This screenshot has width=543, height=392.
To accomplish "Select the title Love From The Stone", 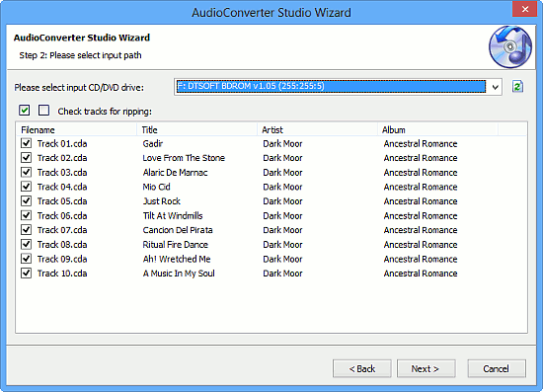I will [184, 158].
